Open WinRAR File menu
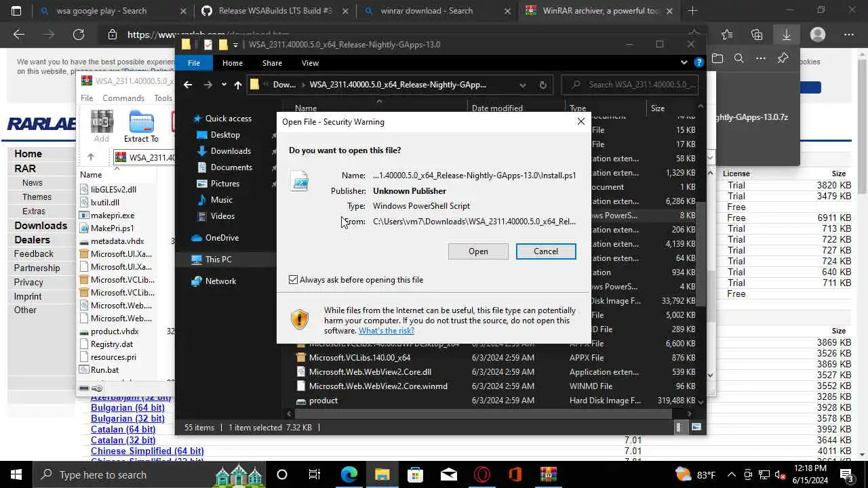868x488 pixels. pyautogui.click(x=87, y=98)
